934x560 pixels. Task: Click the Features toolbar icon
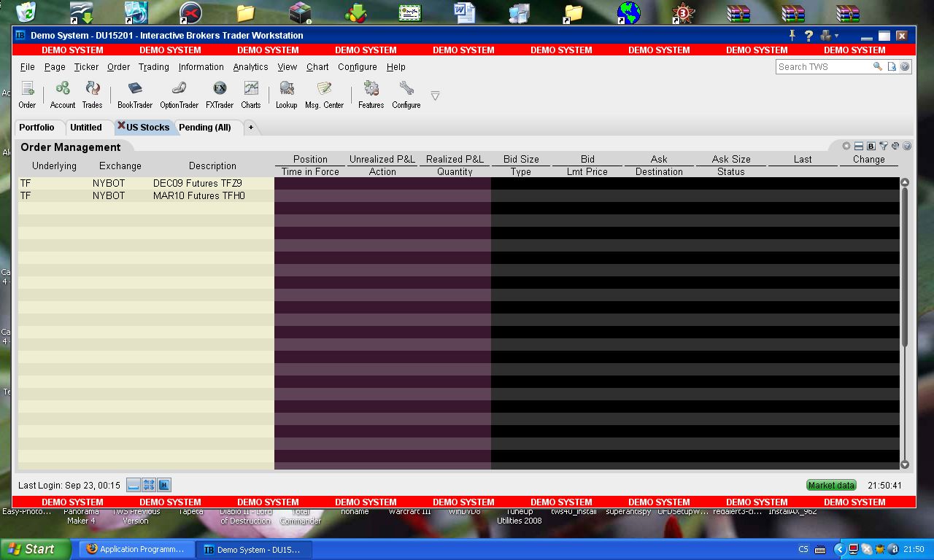[371, 95]
